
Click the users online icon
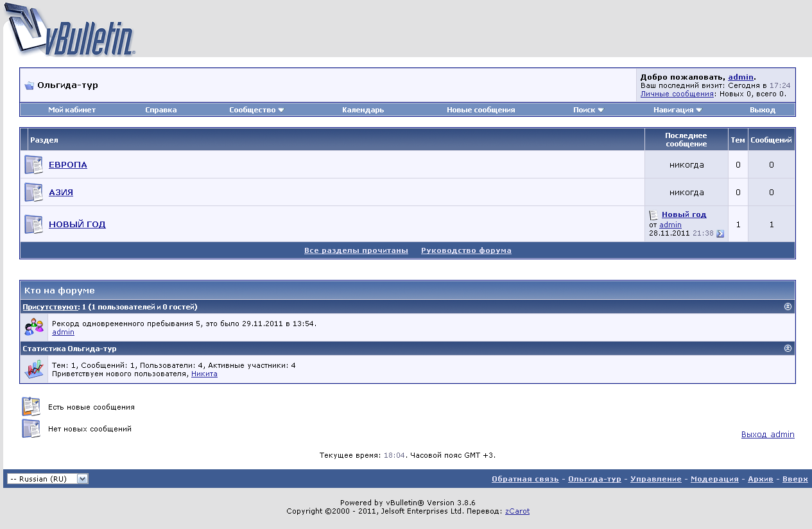click(34, 327)
